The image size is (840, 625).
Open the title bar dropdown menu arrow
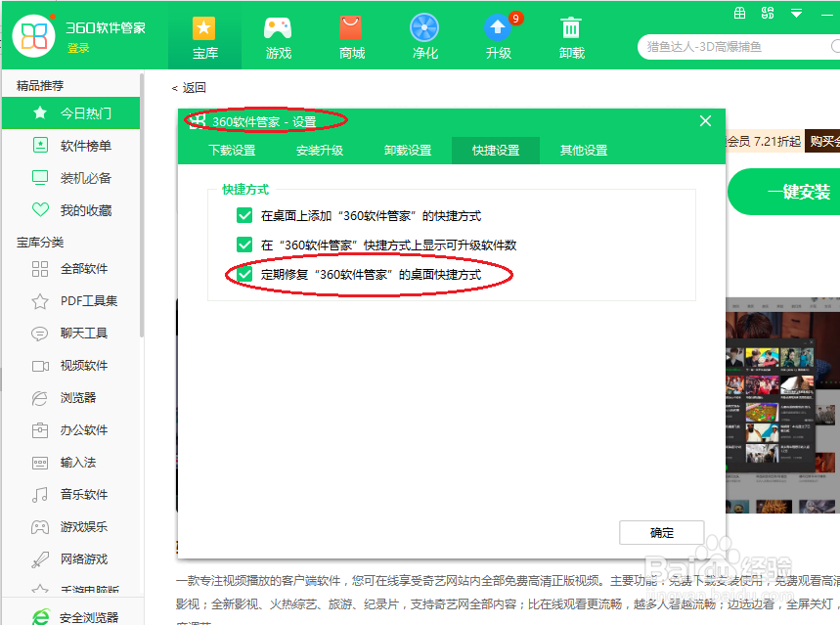click(x=797, y=14)
